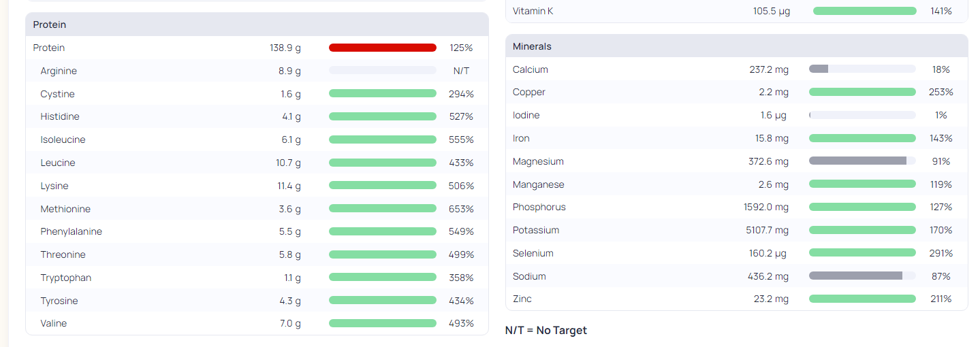Select the Phosphorus nutrient label

539,207
